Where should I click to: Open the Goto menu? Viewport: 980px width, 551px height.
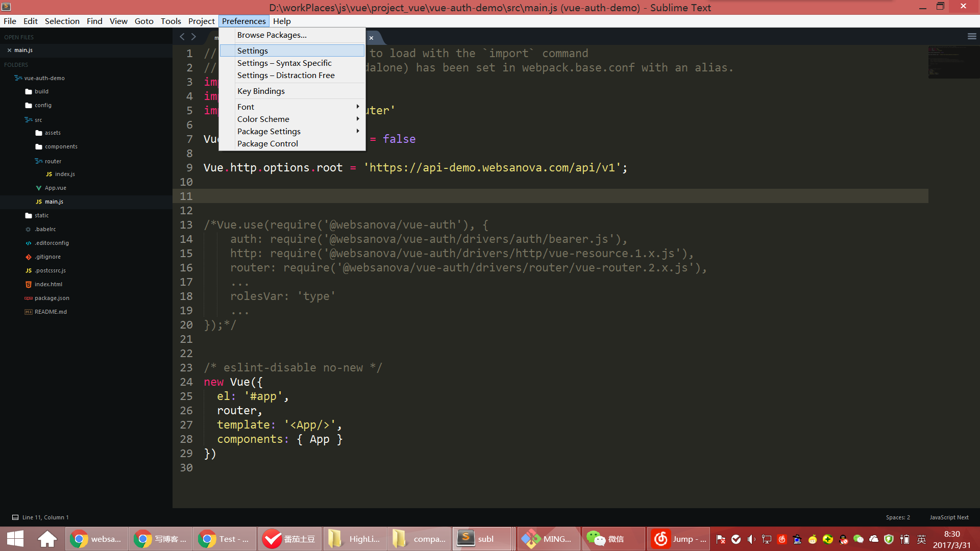click(144, 21)
